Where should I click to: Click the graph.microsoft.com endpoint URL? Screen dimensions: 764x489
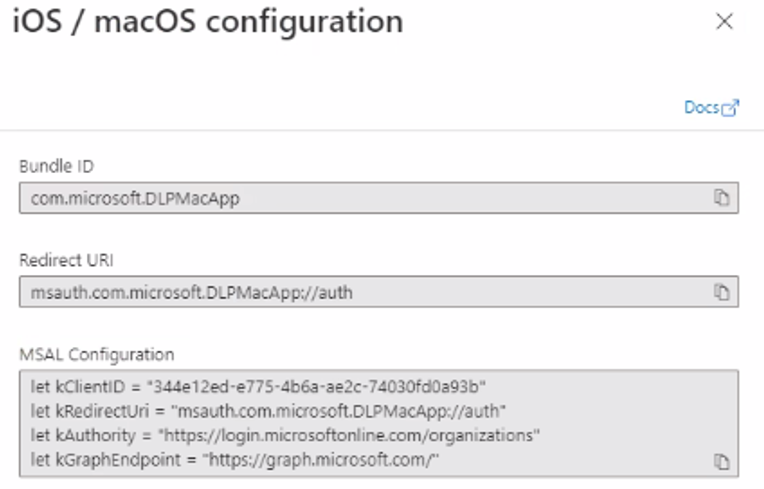[x=321, y=459]
